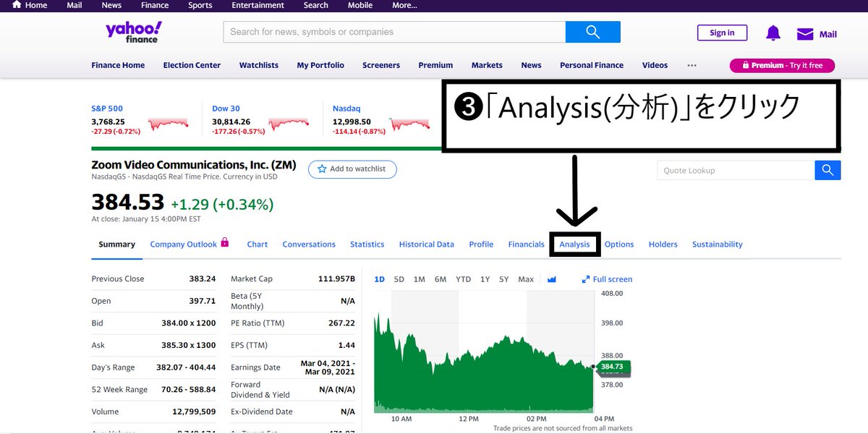Select 1Y chart range
Viewport: 868px width, 434px height.
485,279
